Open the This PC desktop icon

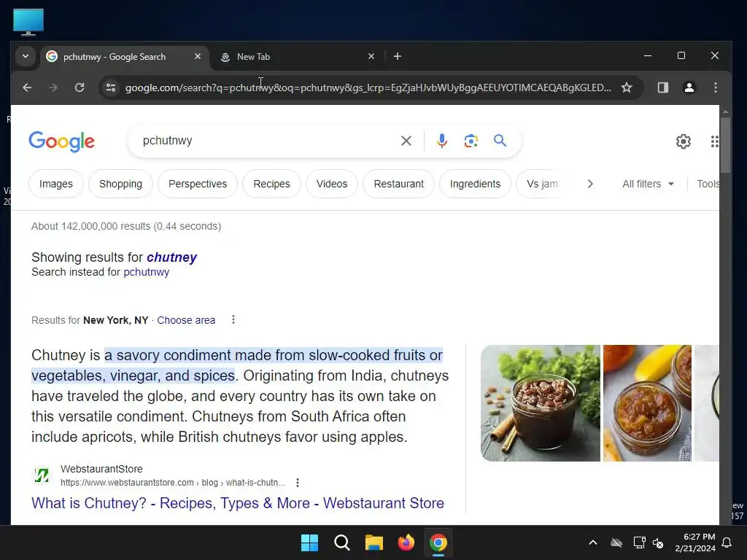28,22
